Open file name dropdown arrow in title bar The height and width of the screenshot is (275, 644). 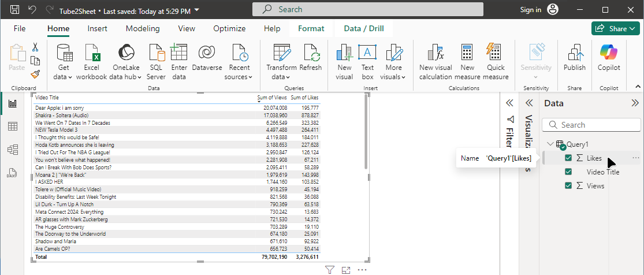196,9
